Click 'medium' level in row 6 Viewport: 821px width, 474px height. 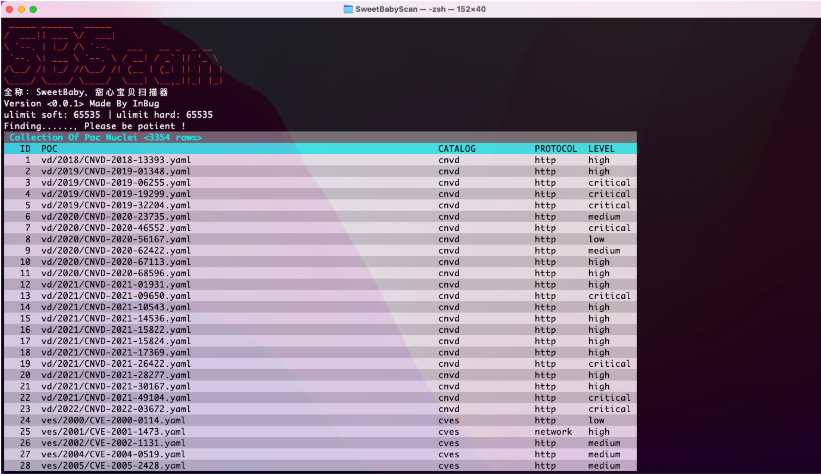pos(604,216)
